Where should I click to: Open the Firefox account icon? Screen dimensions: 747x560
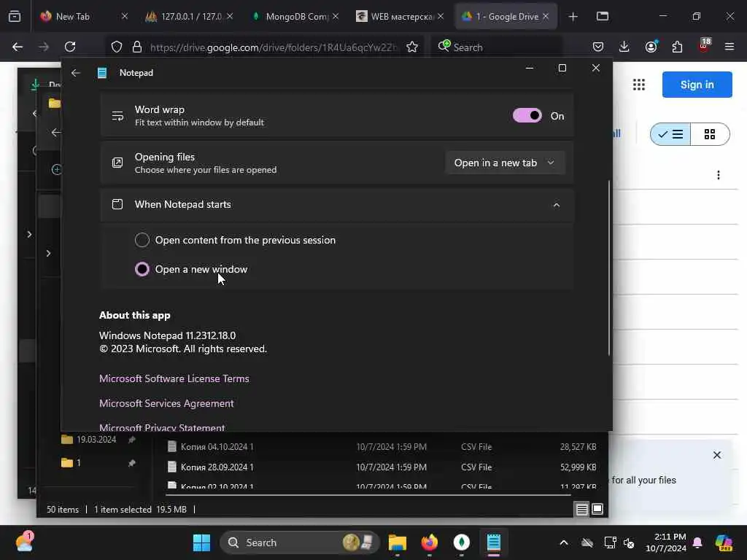tap(651, 47)
